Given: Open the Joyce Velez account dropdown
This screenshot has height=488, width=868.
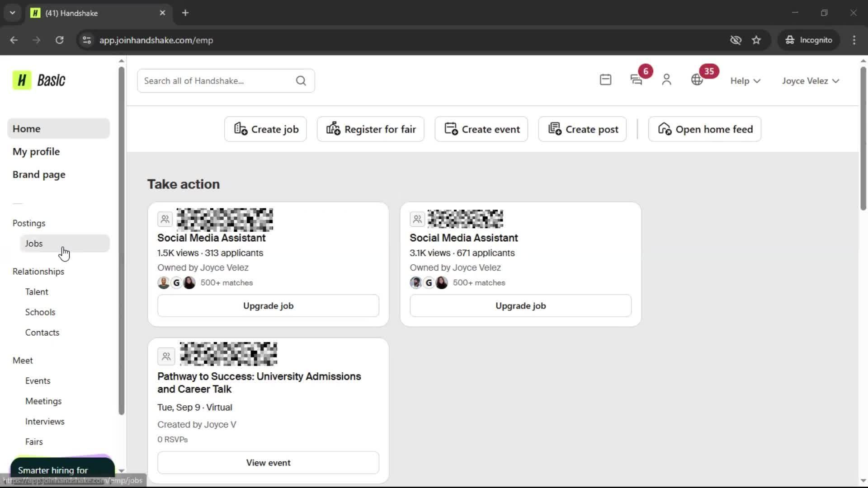Looking at the screenshot, I should coord(810,81).
